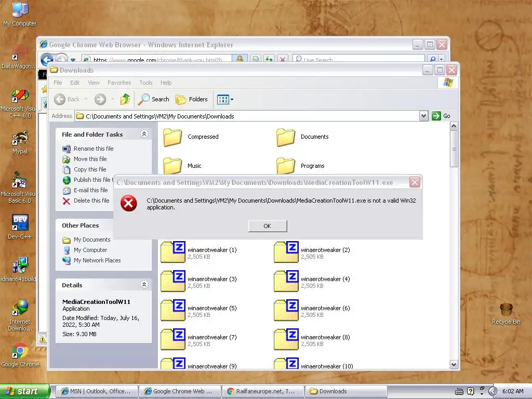The width and height of the screenshot is (532, 399).
Task: Select winaerotweaker (7) zip file
Action: pyautogui.click(x=198, y=340)
